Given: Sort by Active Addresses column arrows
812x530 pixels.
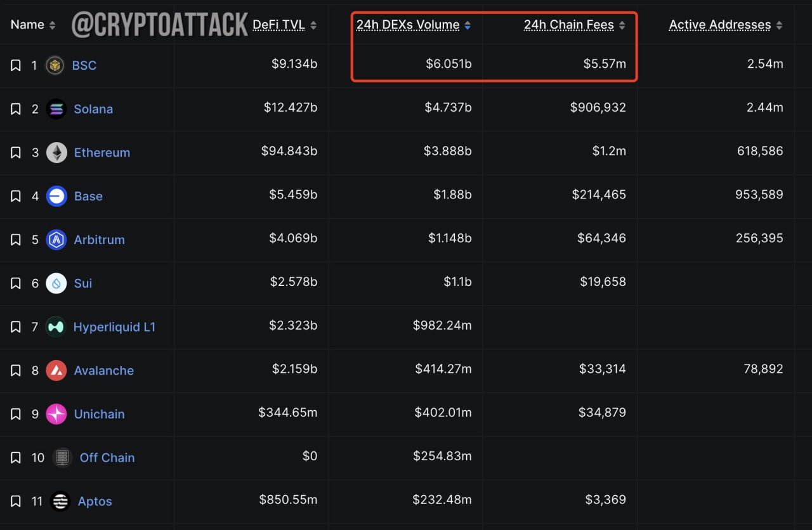Looking at the screenshot, I should [779, 25].
